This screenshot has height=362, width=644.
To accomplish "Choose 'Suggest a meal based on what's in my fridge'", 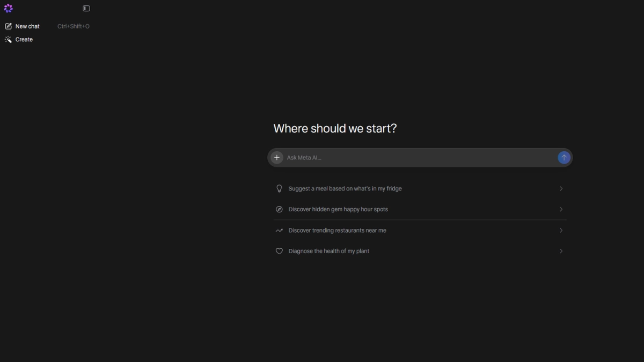I will coord(345,189).
